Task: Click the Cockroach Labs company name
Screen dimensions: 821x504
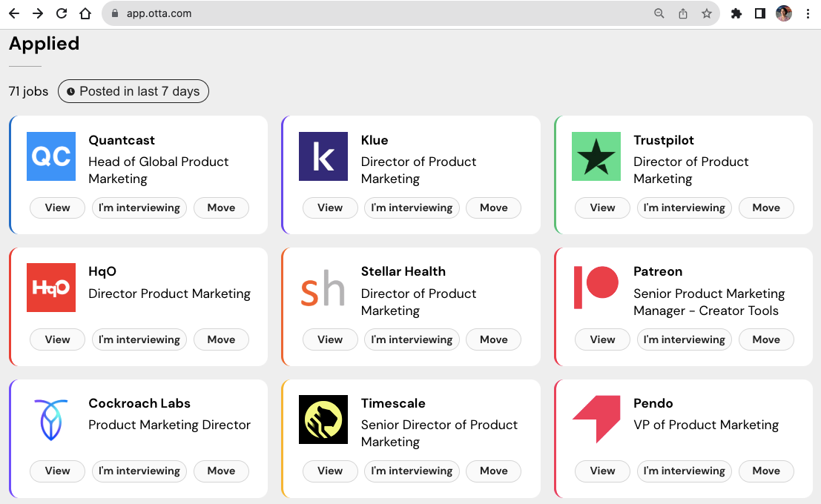Action: pyautogui.click(x=139, y=403)
